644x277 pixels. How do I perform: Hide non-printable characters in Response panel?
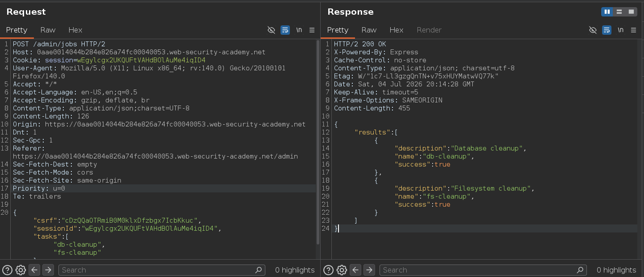[593, 30]
